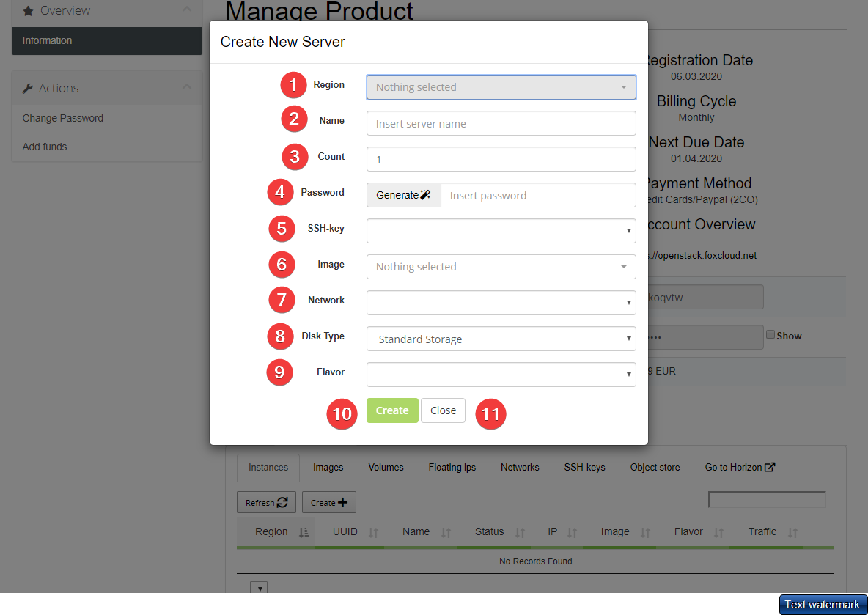Click the Generate password magic wand button
Screen dimensions: 868x615
[403, 195]
